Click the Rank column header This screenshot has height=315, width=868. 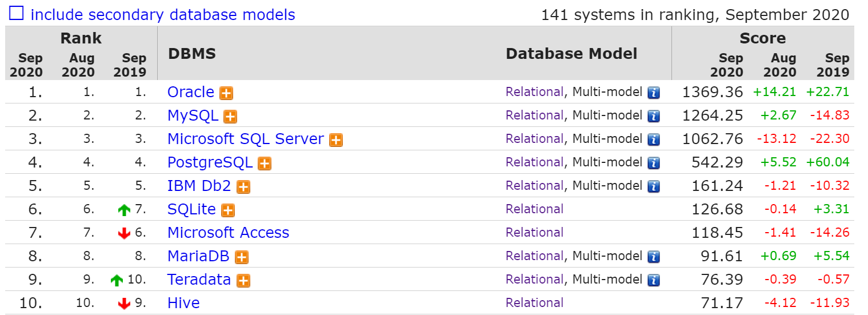[81, 38]
